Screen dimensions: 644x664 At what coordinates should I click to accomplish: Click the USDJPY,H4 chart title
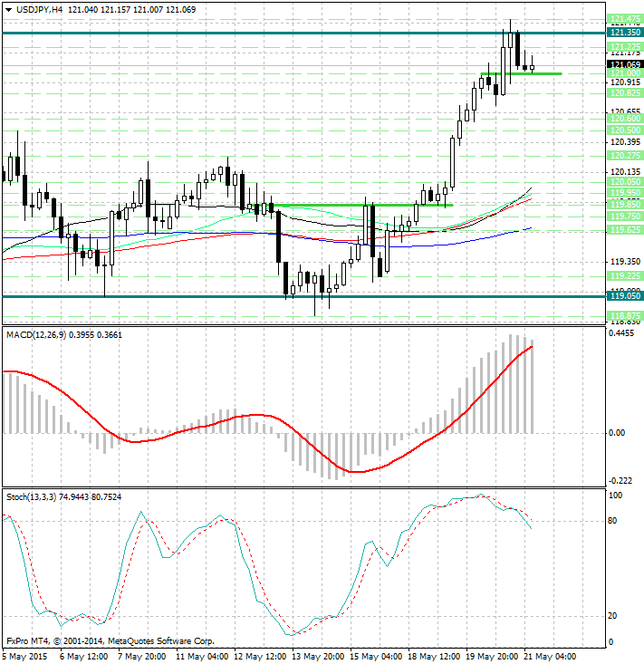pyautogui.click(x=37, y=9)
